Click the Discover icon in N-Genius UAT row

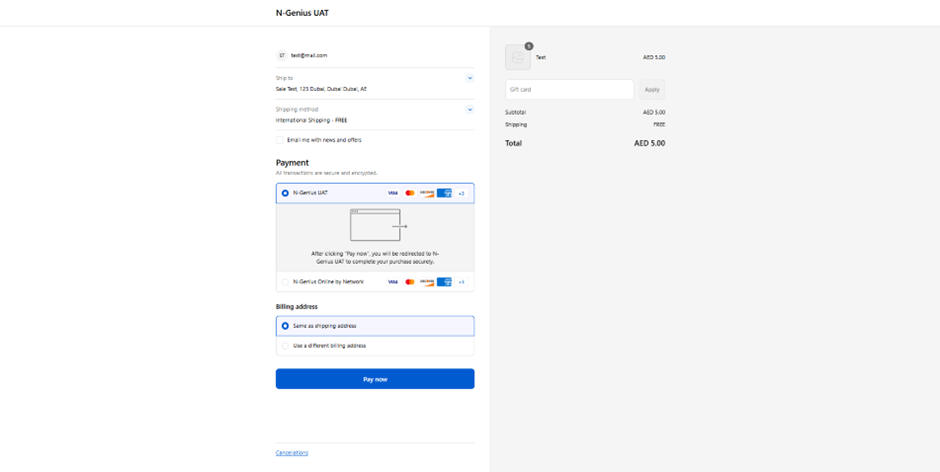click(427, 193)
